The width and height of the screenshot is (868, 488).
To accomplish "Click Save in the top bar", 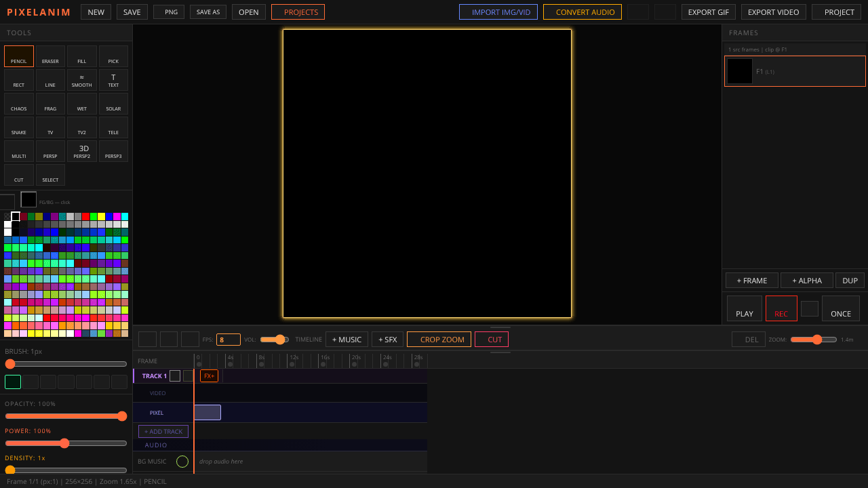I will [132, 12].
